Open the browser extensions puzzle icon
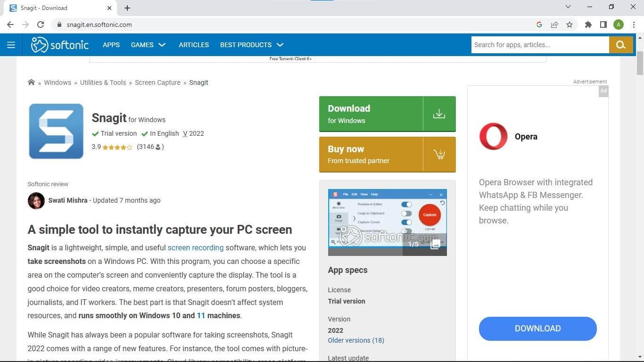This screenshot has width=644, height=362. (x=588, y=24)
